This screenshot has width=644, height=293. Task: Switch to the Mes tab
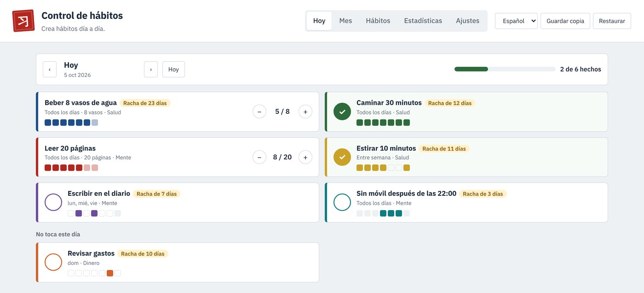345,21
